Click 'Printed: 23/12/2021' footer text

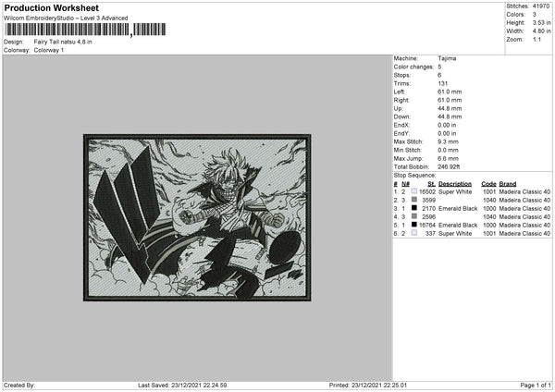(x=353, y=385)
